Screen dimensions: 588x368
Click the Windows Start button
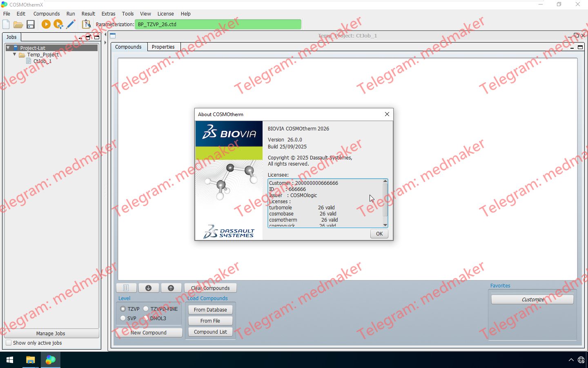coord(10,360)
